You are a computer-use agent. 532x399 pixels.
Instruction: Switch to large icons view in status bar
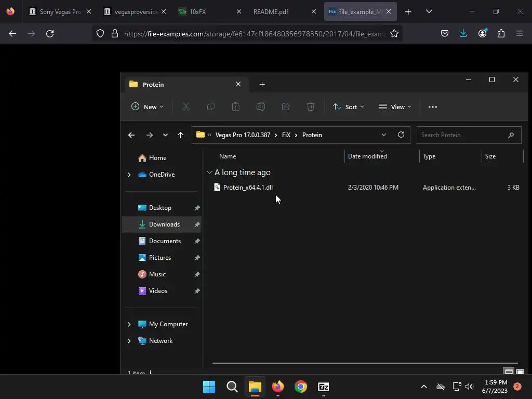point(520,371)
